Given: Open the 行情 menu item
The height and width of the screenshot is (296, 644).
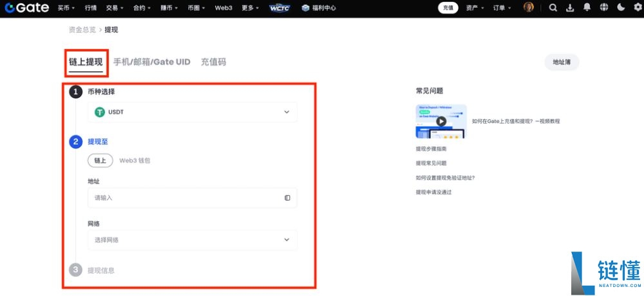Looking at the screenshot, I should [x=91, y=8].
